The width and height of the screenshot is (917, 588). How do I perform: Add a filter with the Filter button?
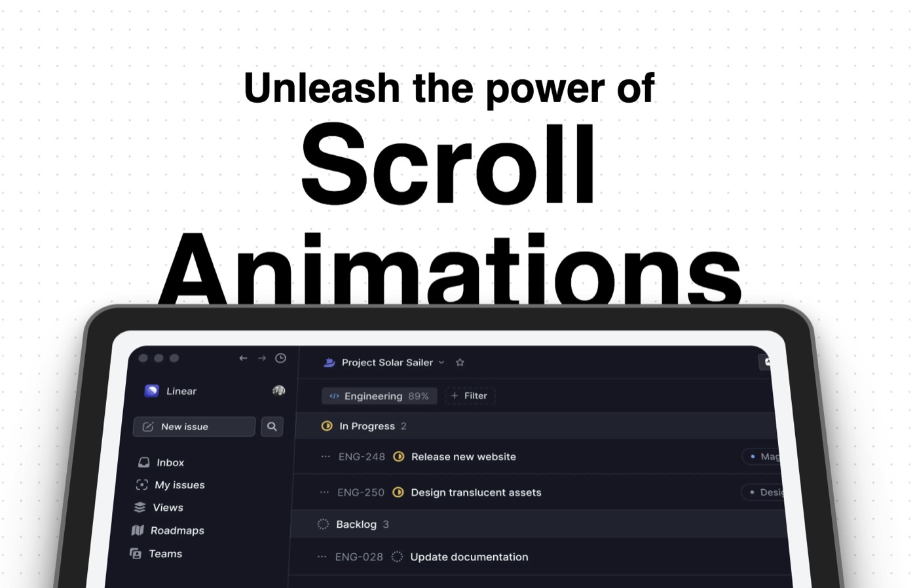coord(470,395)
